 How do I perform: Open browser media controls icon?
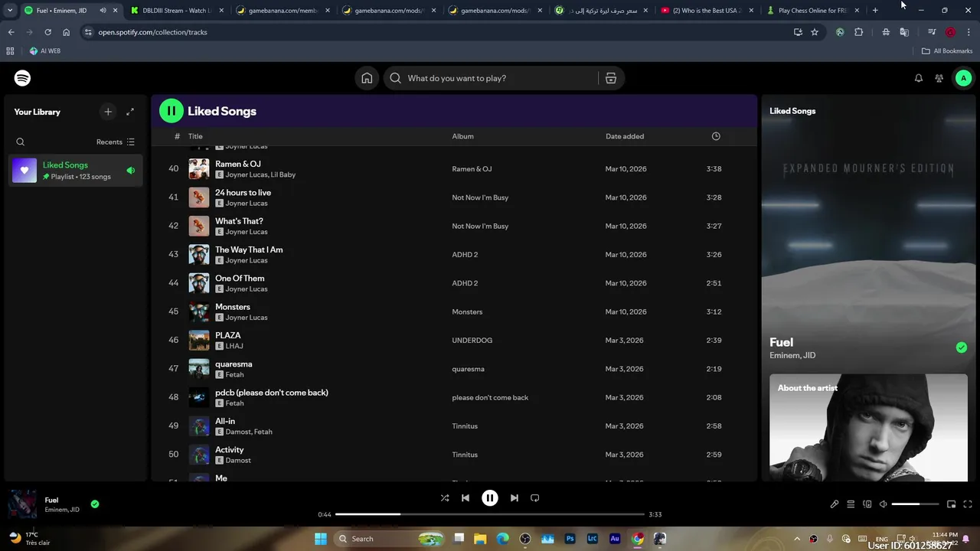coord(932,32)
